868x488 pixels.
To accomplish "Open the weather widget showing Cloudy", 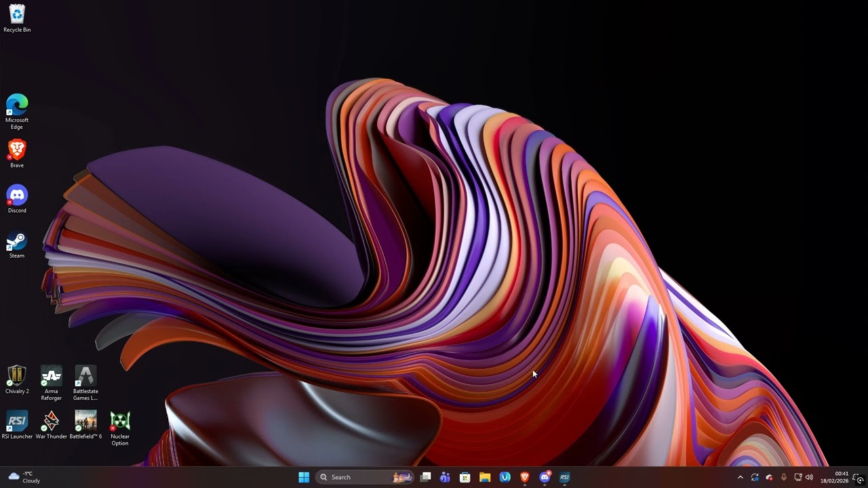I will tap(24, 477).
